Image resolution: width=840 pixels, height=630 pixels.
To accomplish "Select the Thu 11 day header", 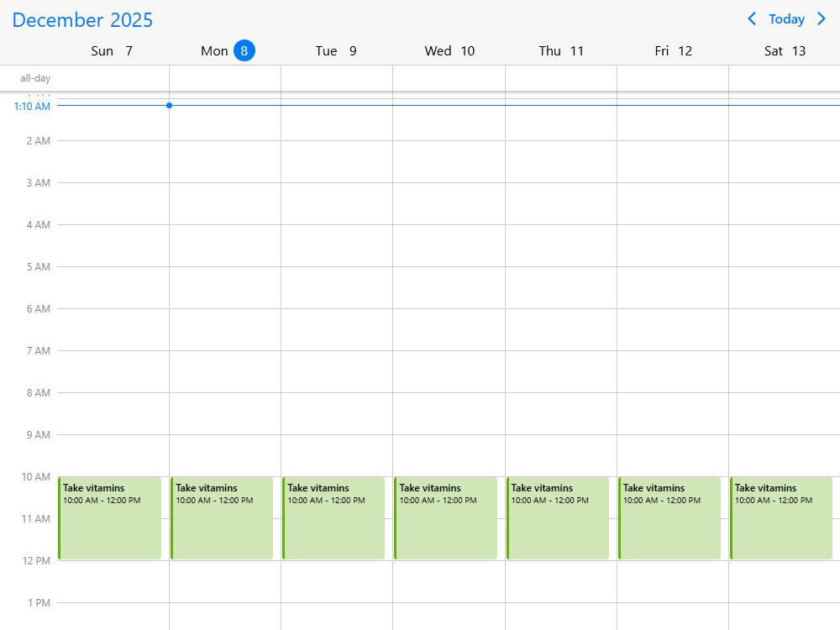I will 561,50.
